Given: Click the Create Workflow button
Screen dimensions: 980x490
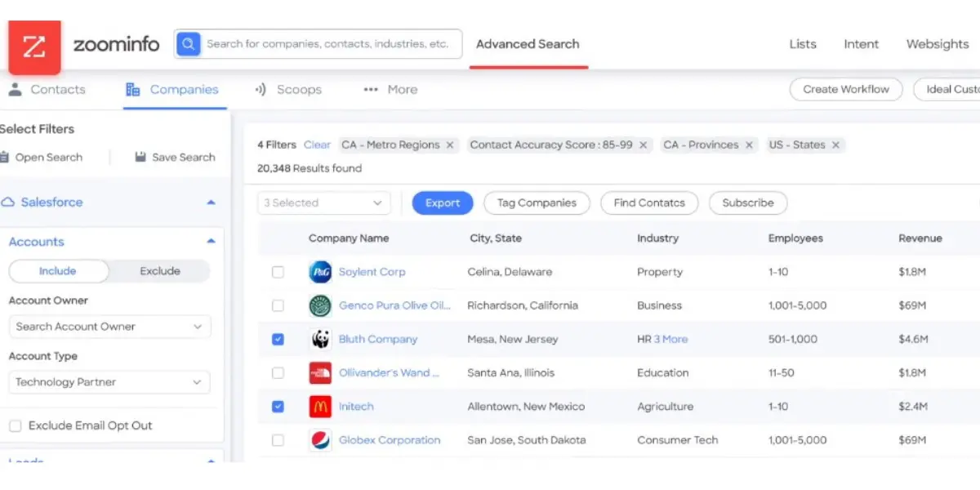Looking at the screenshot, I should pyautogui.click(x=846, y=90).
